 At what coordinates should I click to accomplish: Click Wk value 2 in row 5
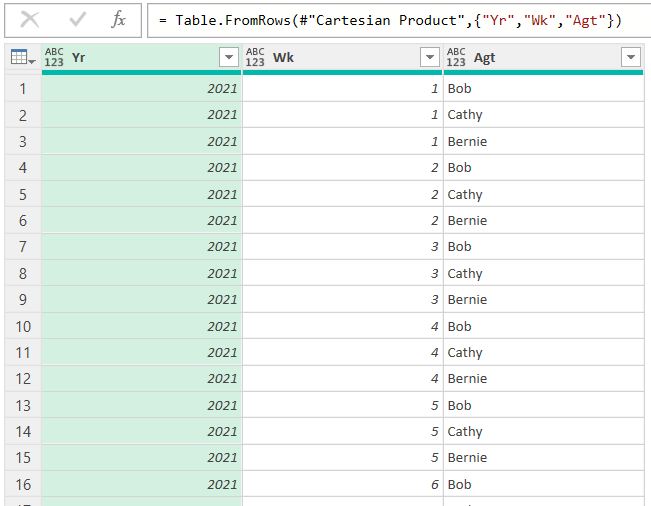[343, 194]
